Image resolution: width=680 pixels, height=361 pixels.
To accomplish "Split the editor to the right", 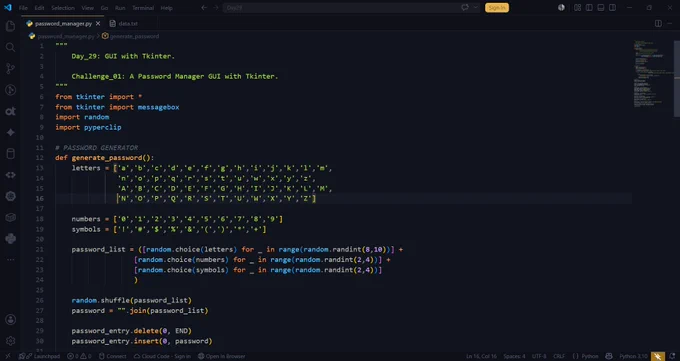I will pos(658,23).
